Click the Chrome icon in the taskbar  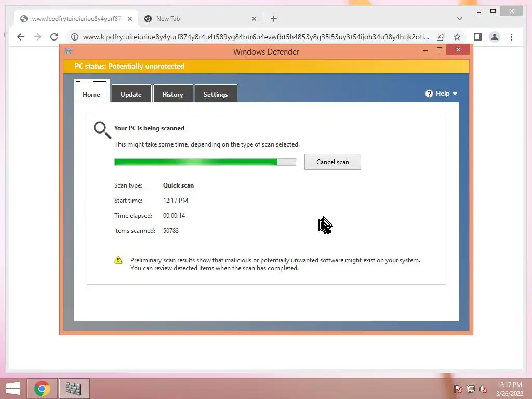[42, 389]
